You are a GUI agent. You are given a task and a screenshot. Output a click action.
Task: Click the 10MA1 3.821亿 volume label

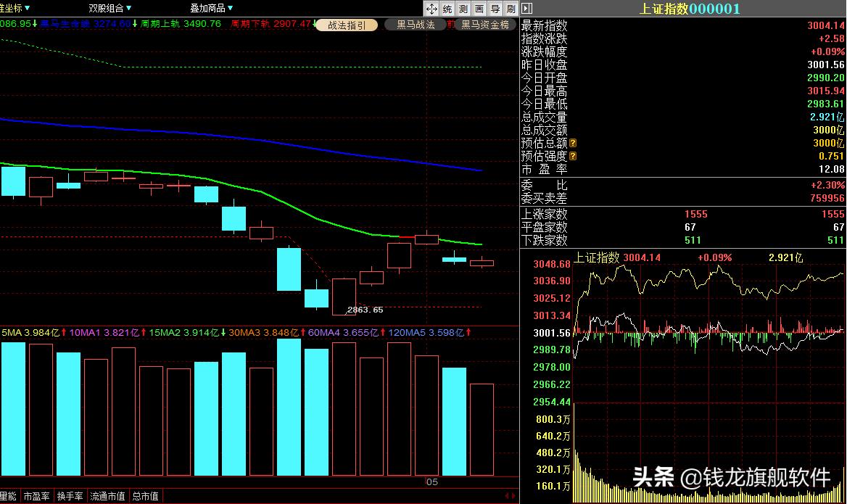pyautogui.click(x=104, y=333)
